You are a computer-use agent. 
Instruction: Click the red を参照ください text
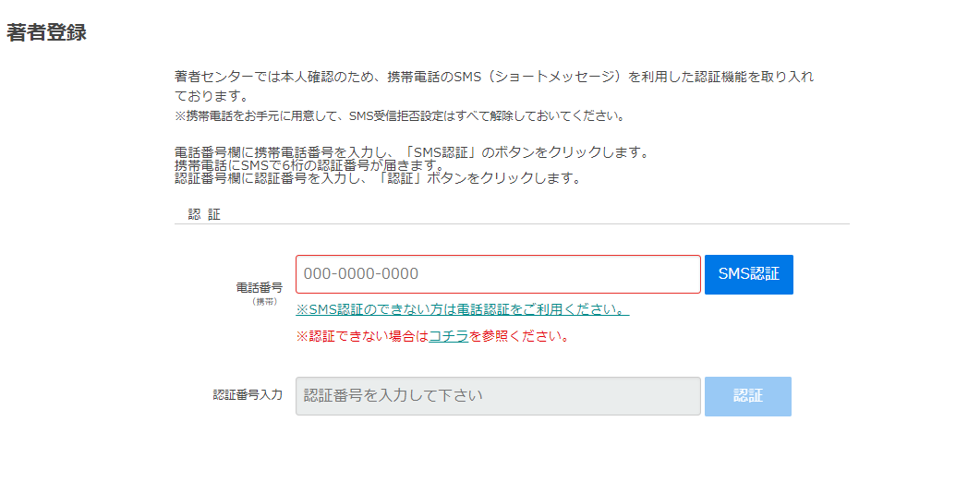[x=518, y=336]
